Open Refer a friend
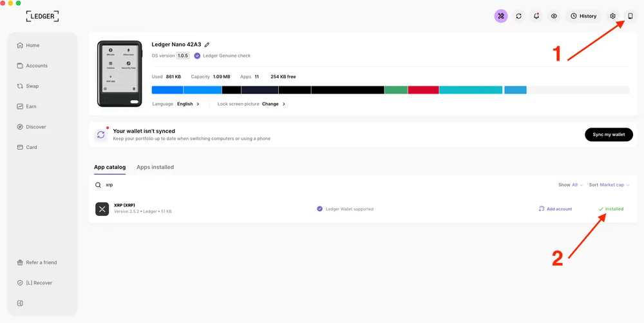This screenshot has height=323, width=644. (37, 262)
